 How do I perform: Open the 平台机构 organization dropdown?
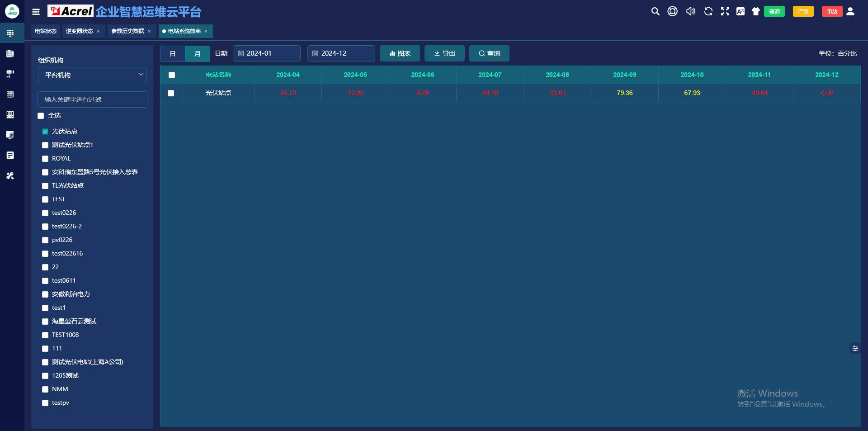tap(92, 75)
